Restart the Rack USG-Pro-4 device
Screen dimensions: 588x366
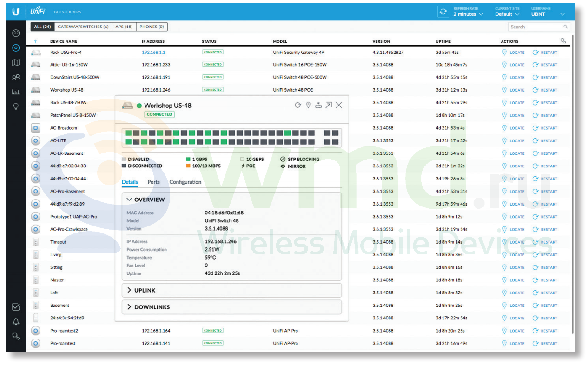click(x=545, y=53)
